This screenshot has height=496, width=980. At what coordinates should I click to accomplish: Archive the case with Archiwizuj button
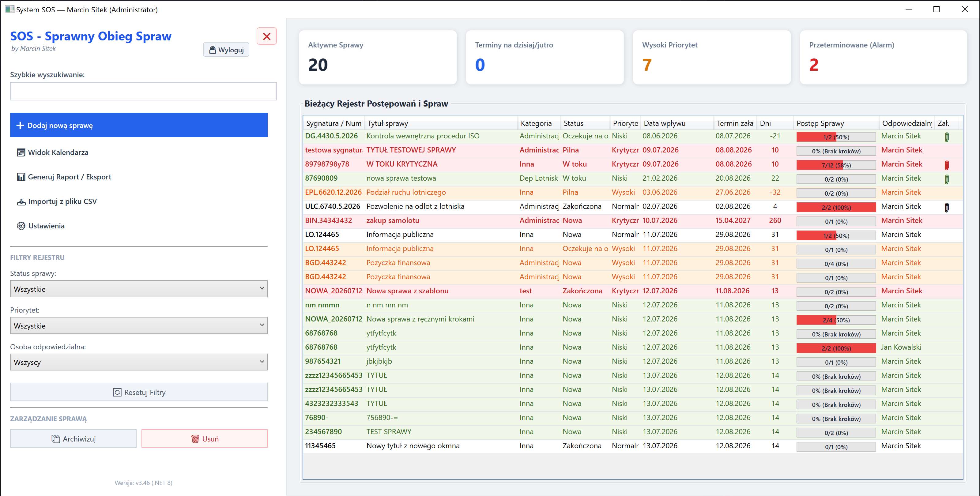click(73, 438)
